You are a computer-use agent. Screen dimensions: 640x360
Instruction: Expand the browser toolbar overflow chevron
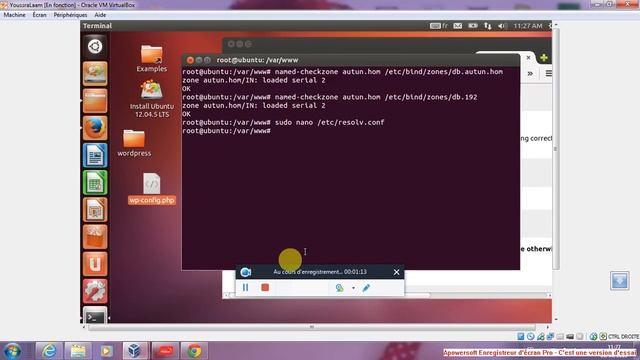click(x=530, y=73)
